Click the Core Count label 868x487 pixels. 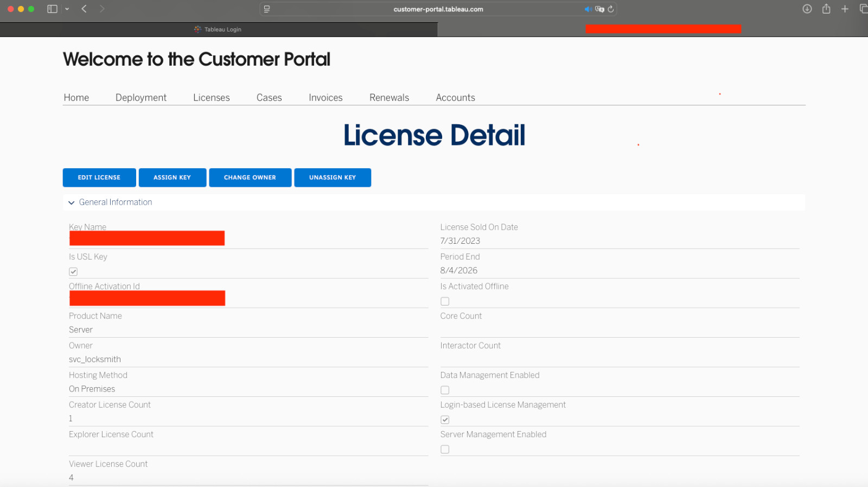(x=461, y=316)
